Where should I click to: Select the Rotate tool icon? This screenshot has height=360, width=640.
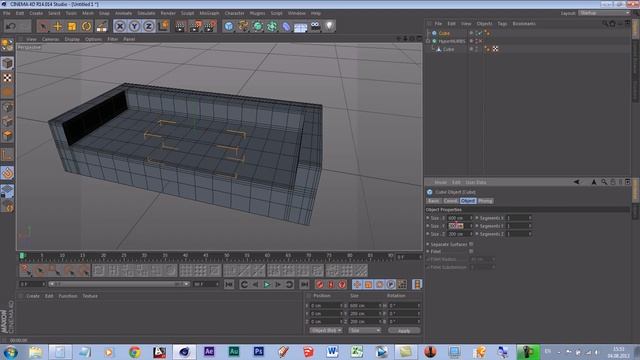[86, 26]
